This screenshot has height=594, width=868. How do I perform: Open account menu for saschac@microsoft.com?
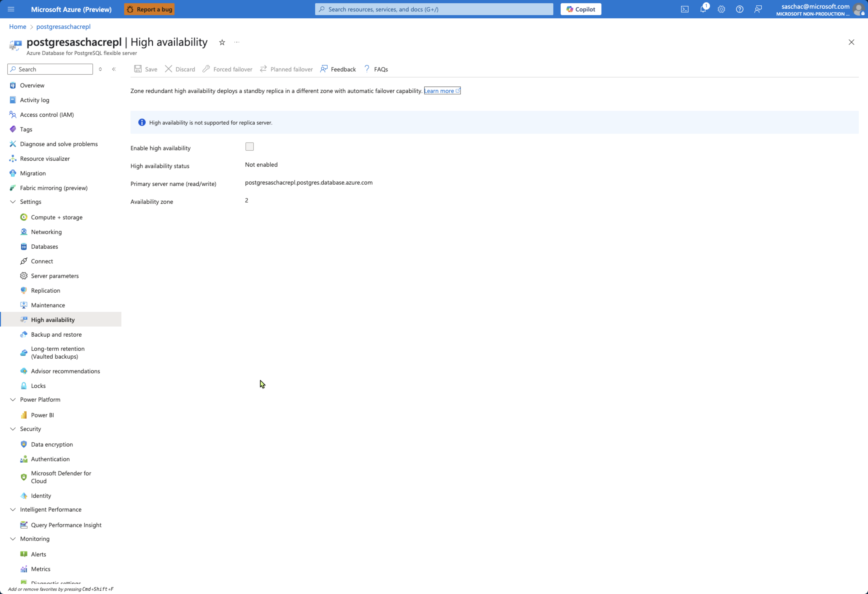[820, 9]
